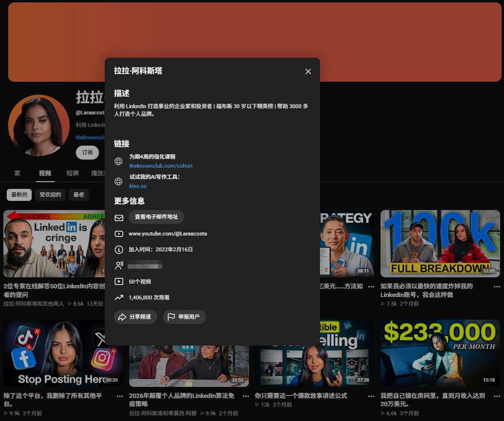Click 分享频道 share button
Screen dimensions: 504x421
[x=135, y=317]
